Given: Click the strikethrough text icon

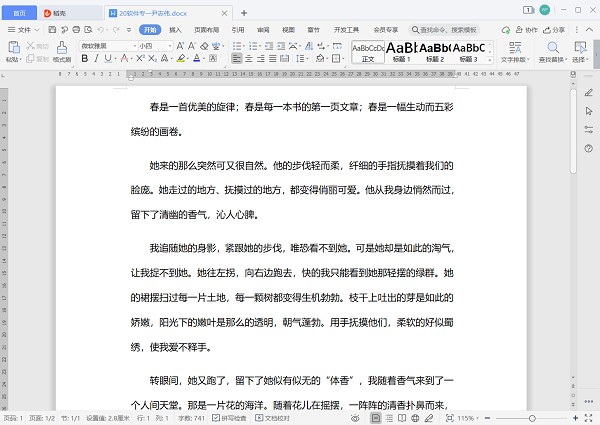Looking at the screenshot, I should (124, 59).
